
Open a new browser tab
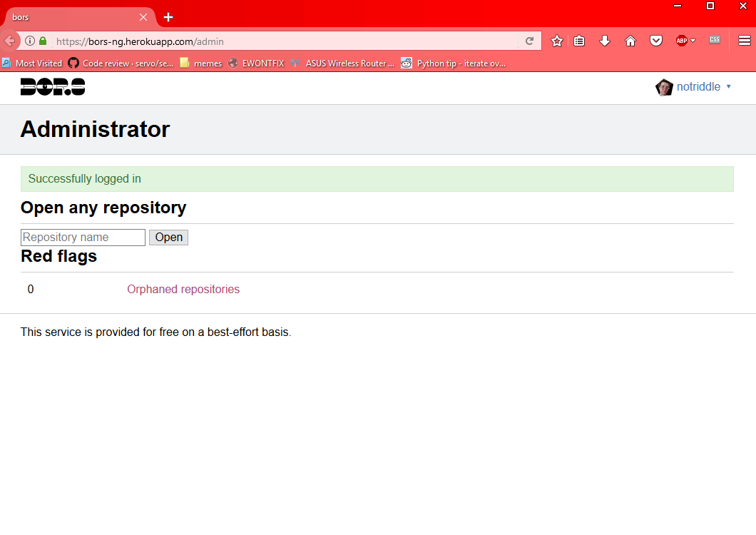pyautogui.click(x=168, y=17)
